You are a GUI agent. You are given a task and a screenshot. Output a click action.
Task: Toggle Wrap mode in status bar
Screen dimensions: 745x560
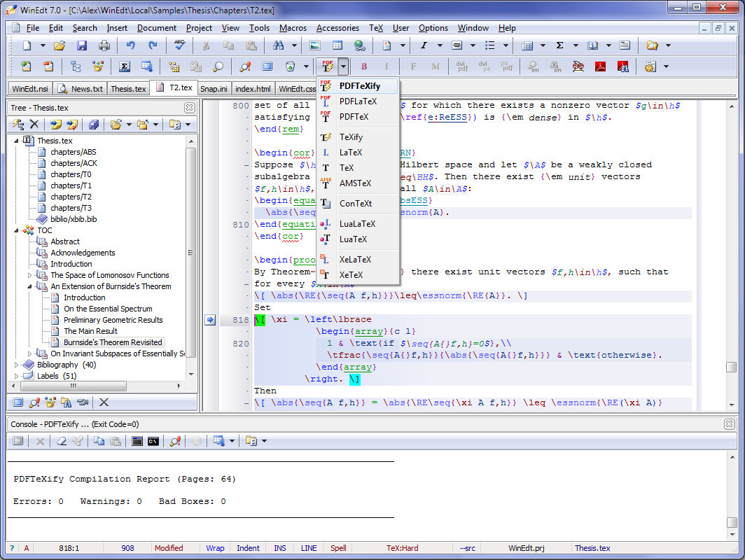[215, 548]
